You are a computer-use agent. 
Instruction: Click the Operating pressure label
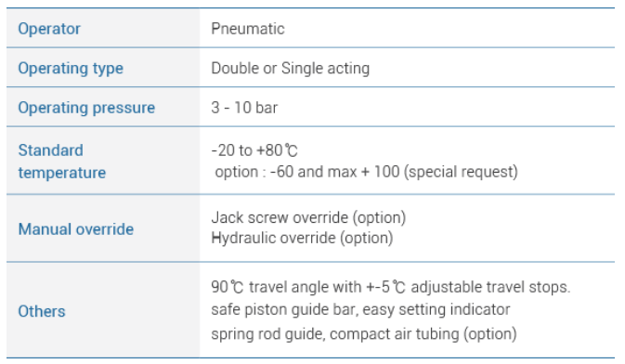tap(86, 108)
